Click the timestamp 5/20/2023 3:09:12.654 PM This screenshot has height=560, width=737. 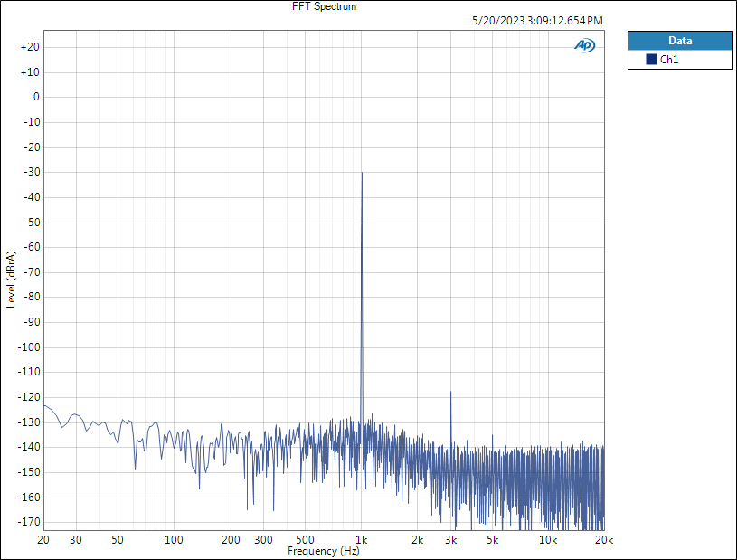tap(537, 21)
